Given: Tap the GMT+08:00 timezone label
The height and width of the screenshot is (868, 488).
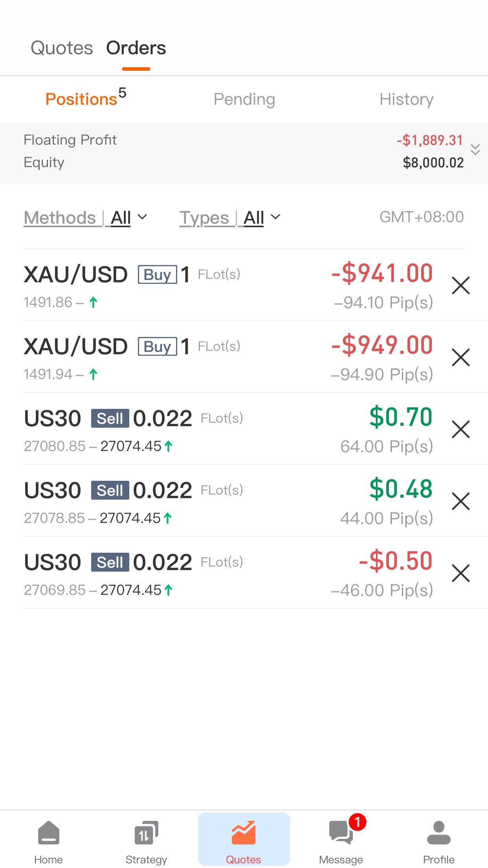Looking at the screenshot, I should click(x=422, y=217).
